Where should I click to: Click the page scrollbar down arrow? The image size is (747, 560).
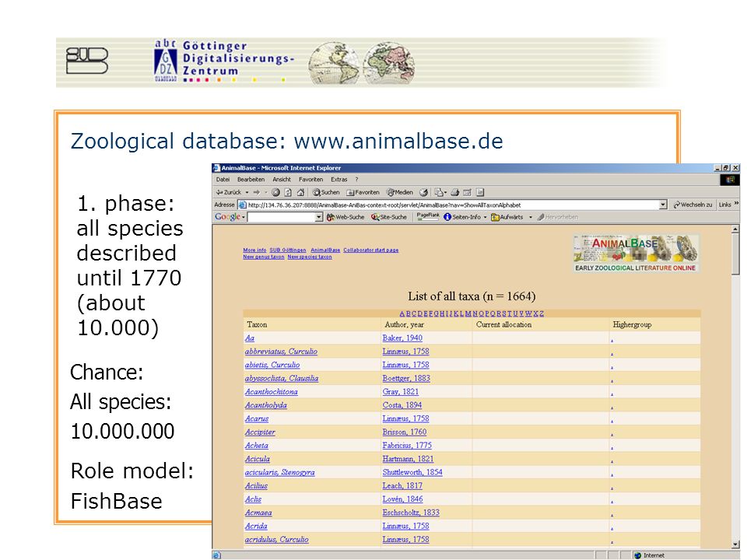tap(735, 544)
